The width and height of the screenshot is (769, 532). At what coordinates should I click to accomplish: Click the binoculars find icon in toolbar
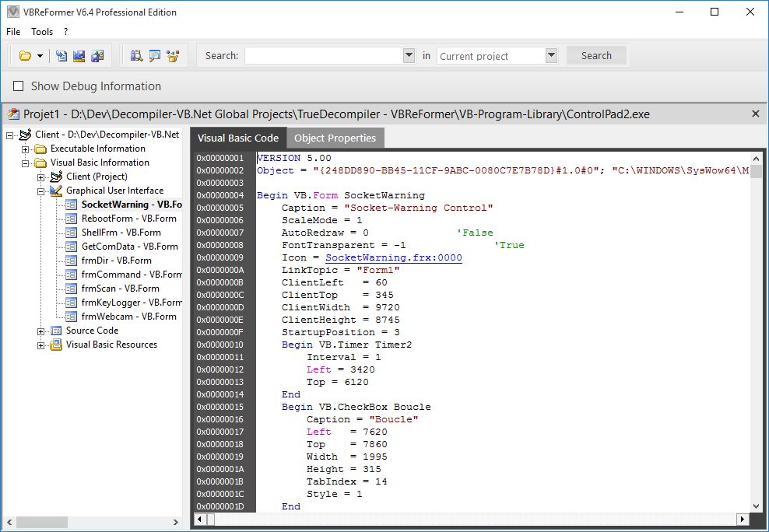click(x=137, y=55)
